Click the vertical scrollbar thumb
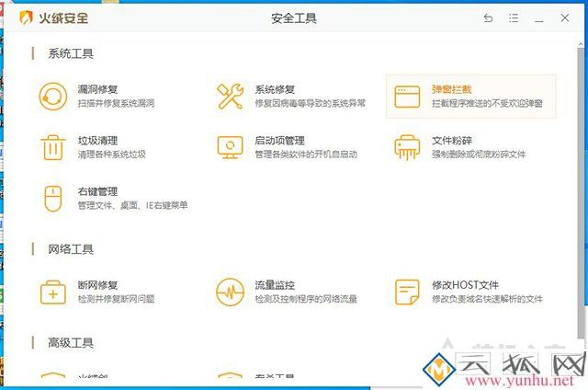Screen dimensions: 588x390 click(581, 193)
